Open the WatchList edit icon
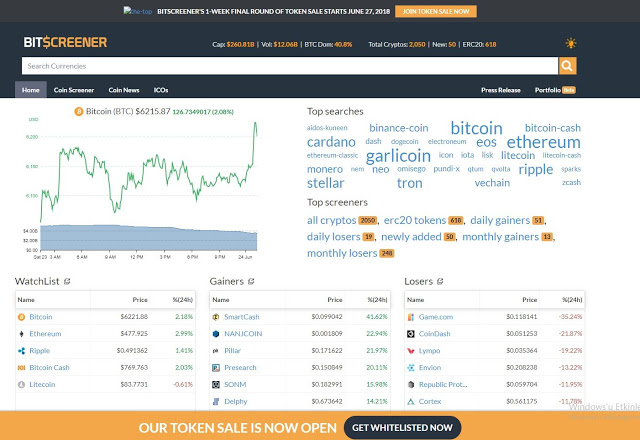Viewport: 640px width, 440px height. pos(67,281)
